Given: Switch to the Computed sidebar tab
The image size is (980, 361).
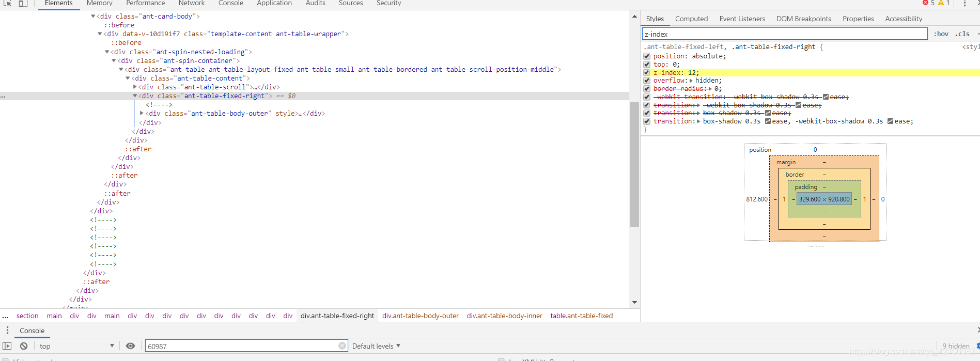Looking at the screenshot, I should pyautogui.click(x=691, y=19).
